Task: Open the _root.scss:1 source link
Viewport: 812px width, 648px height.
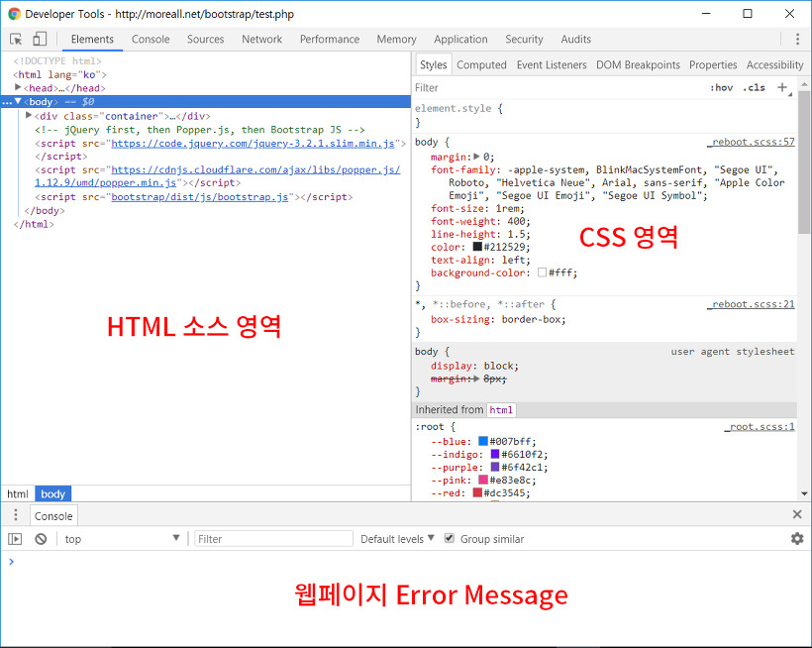Action: [760, 427]
